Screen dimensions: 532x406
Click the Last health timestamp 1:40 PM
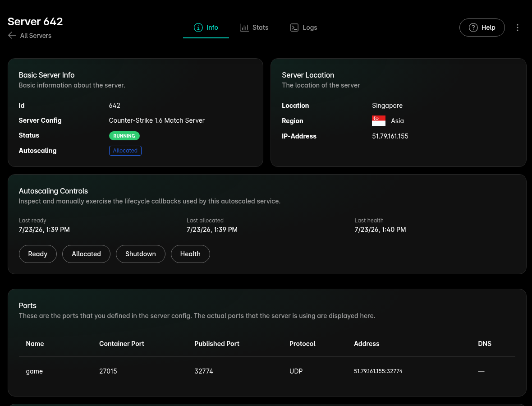click(380, 230)
